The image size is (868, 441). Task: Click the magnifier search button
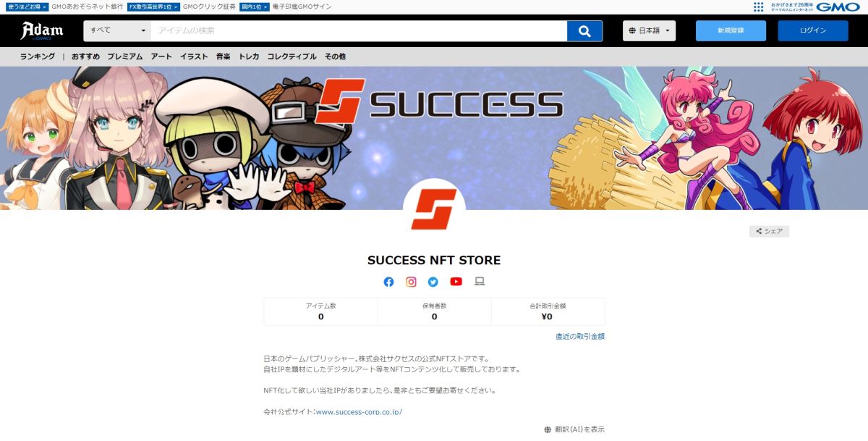590,31
